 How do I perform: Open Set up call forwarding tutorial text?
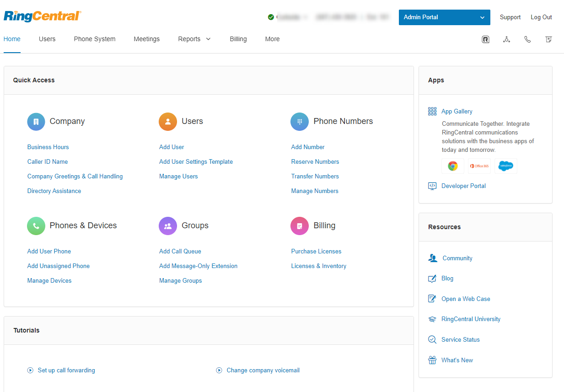pyautogui.click(x=66, y=371)
